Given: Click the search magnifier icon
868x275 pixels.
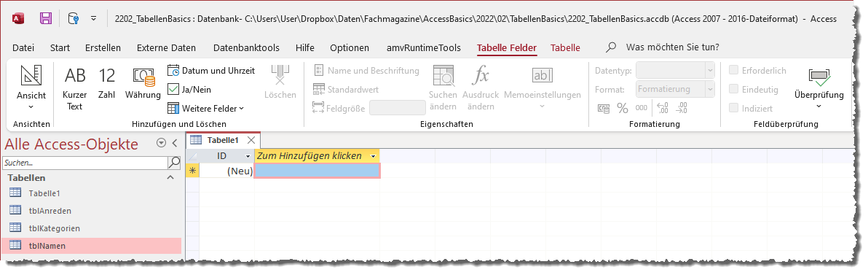Looking at the screenshot, I should (x=174, y=163).
